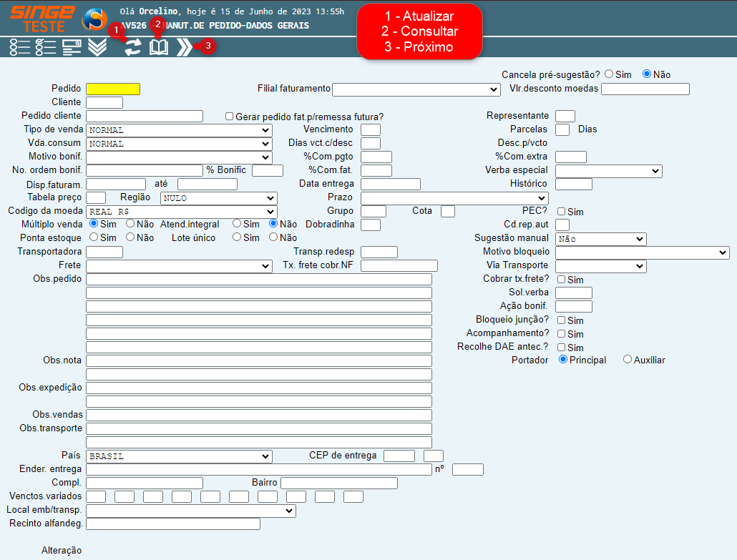Click the Tabela preço input box

96,198
